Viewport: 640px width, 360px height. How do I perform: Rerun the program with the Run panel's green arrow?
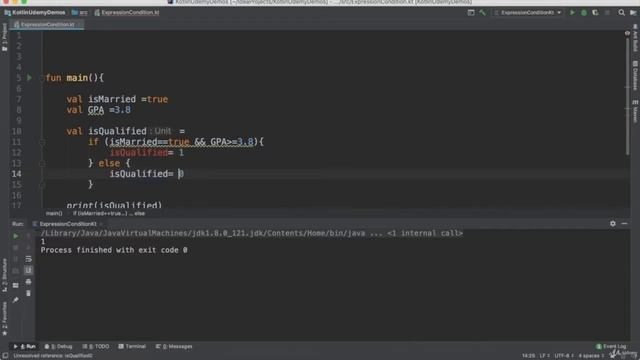click(16, 236)
